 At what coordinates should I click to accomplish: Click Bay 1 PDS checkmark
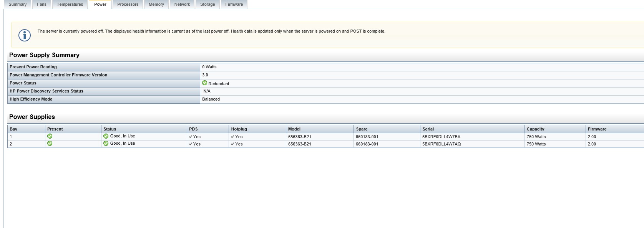pyautogui.click(x=191, y=137)
